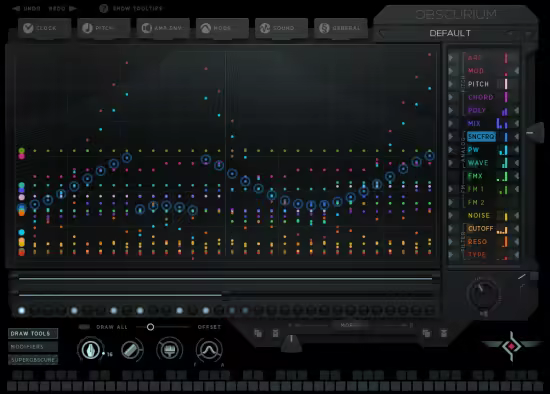Click the Redo arrow icon
Image resolution: width=550 pixels, height=394 pixels.
tap(73, 8)
